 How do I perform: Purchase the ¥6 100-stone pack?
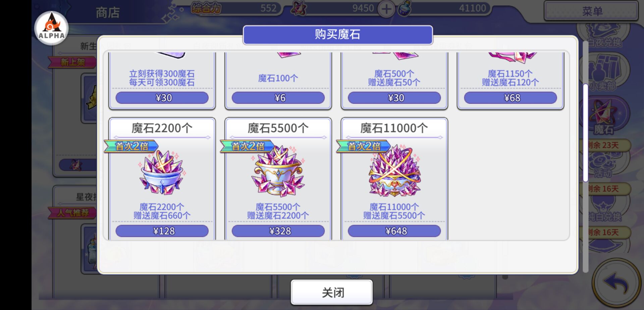(x=278, y=98)
